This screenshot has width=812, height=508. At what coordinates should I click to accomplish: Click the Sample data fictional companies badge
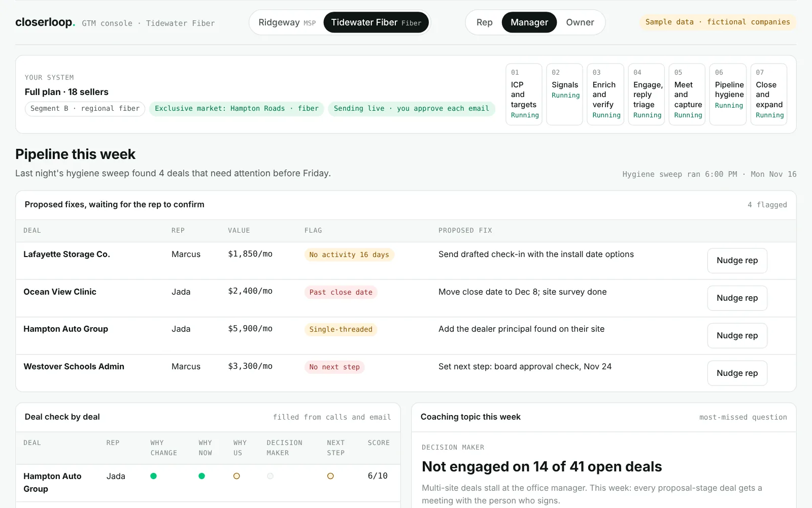[718, 22]
